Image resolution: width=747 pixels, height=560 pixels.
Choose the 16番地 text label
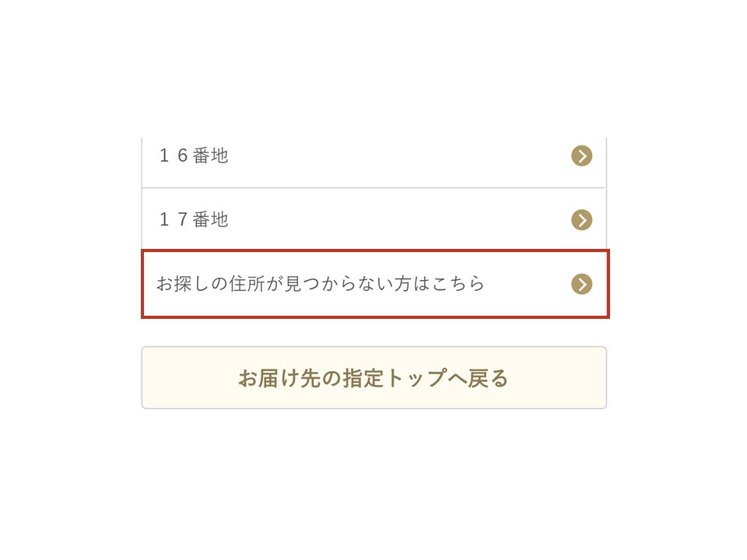[194, 156]
